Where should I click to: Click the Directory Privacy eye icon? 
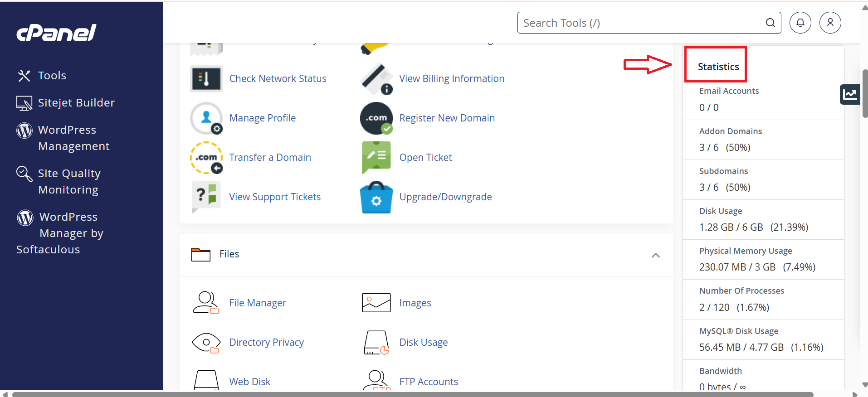point(206,343)
